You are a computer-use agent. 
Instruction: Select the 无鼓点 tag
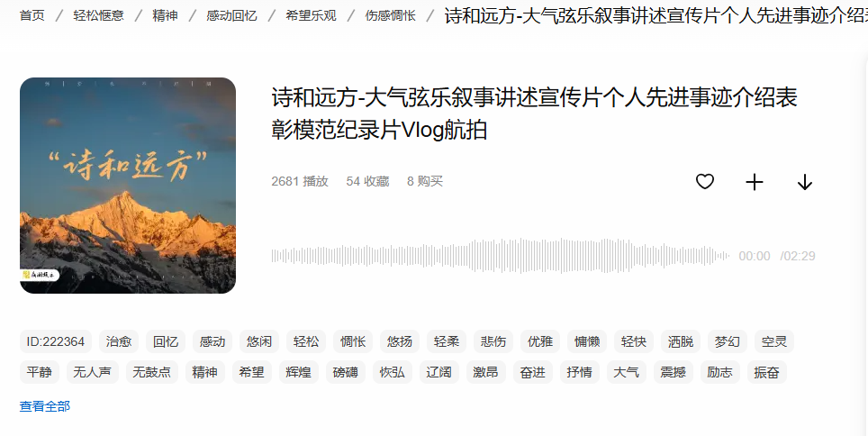click(x=151, y=372)
